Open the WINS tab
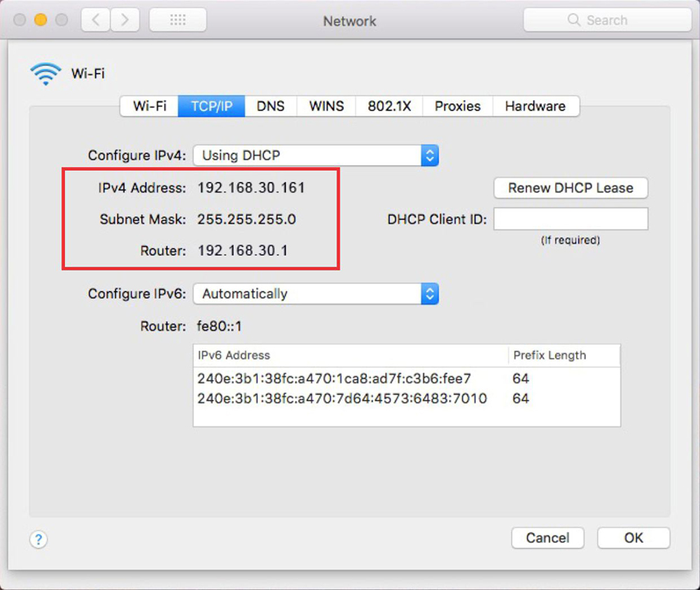Screen dimensions: 700x590 coord(326,106)
